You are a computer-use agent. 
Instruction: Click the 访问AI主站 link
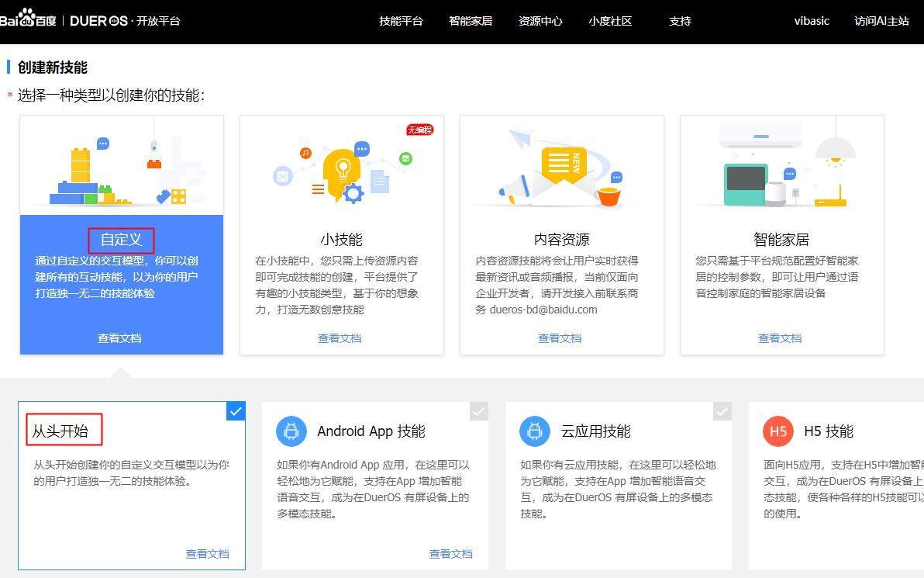point(881,21)
